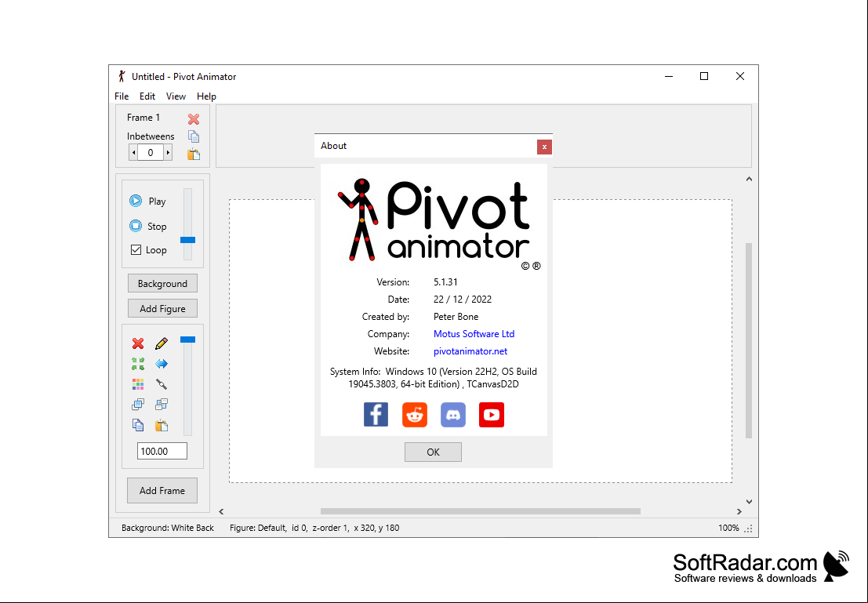868x603 pixels.
Task: Click the Stop icon
Action: click(x=136, y=226)
